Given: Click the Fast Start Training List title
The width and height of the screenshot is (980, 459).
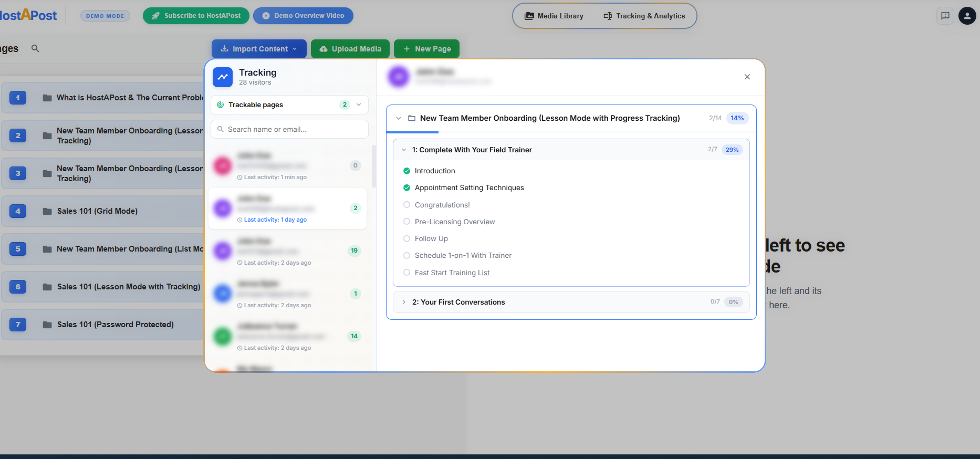Looking at the screenshot, I should click(x=452, y=273).
